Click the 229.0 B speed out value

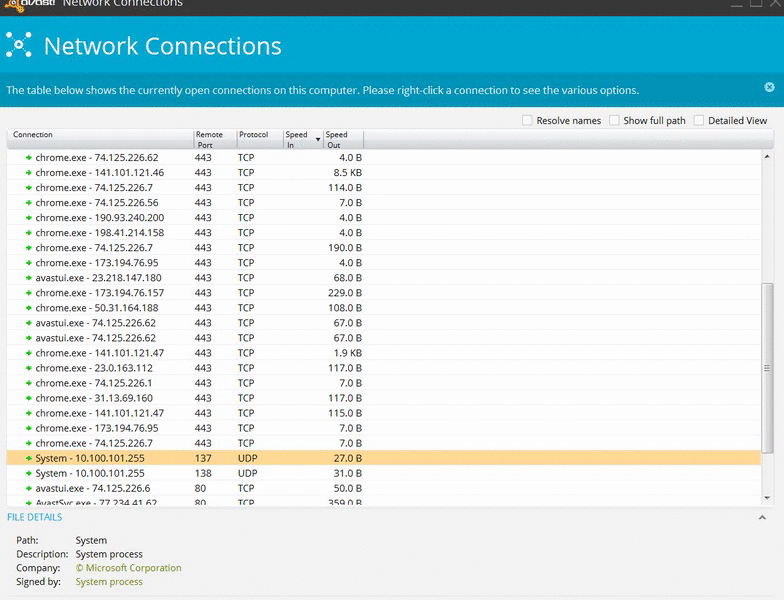pos(345,292)
